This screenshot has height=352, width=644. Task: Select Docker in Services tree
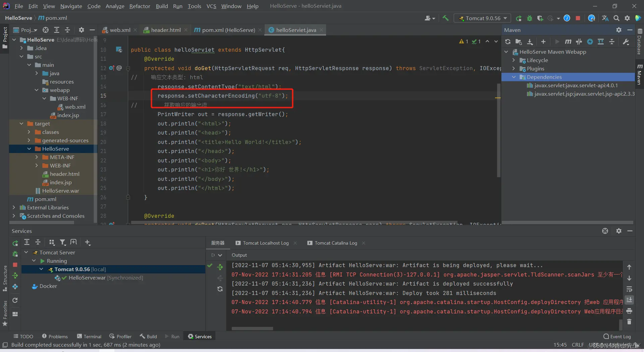[x=48, y=286]
